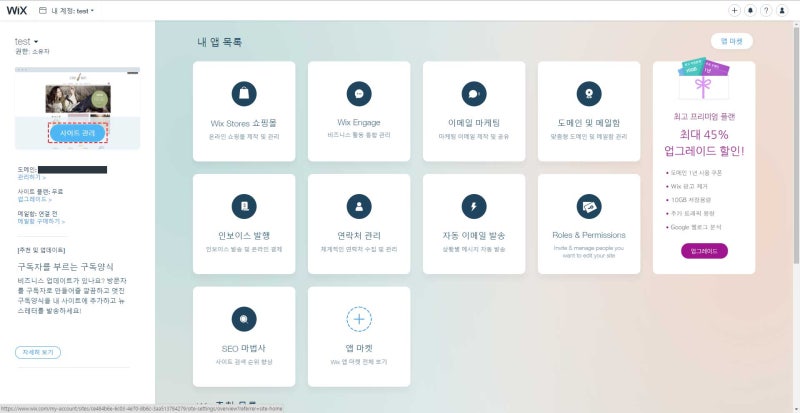The image size is (800, 413).
Task: Open the 도메인 및 메일함 icon
Action: [x=589, y=94]
